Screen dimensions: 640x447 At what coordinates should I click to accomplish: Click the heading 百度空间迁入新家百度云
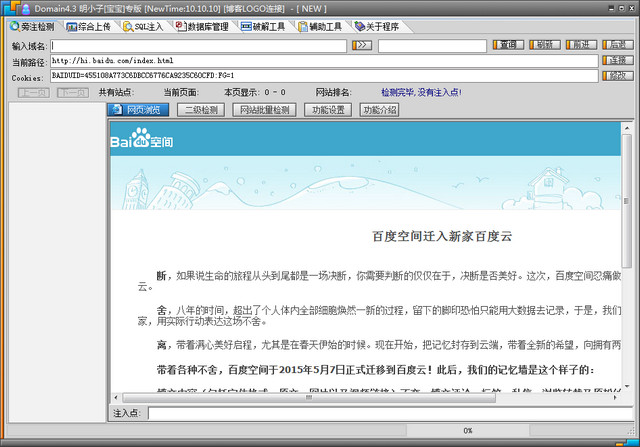click(442, 236)
